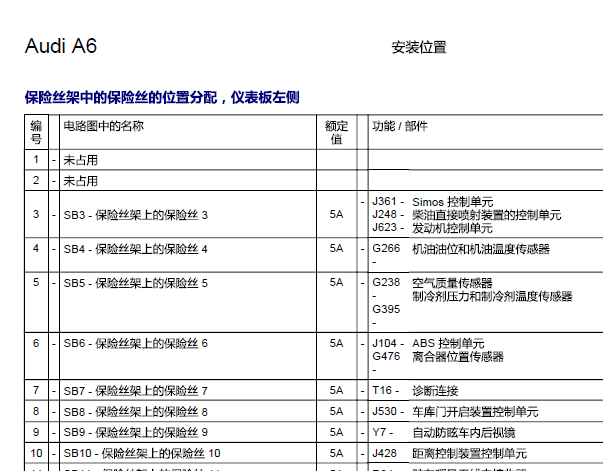
Task: Click '诊断连接' text
Action: [x=435, y=391]
